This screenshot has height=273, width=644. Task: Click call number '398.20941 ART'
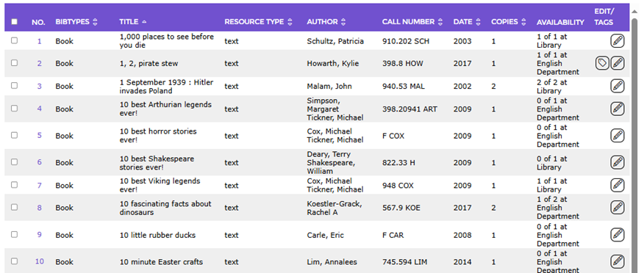click(409, 109)
